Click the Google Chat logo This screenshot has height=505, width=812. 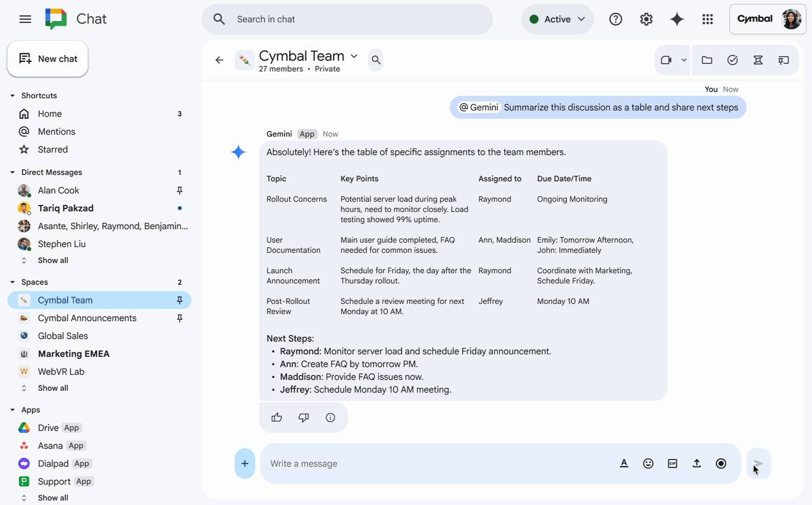[x=56, y=19]
